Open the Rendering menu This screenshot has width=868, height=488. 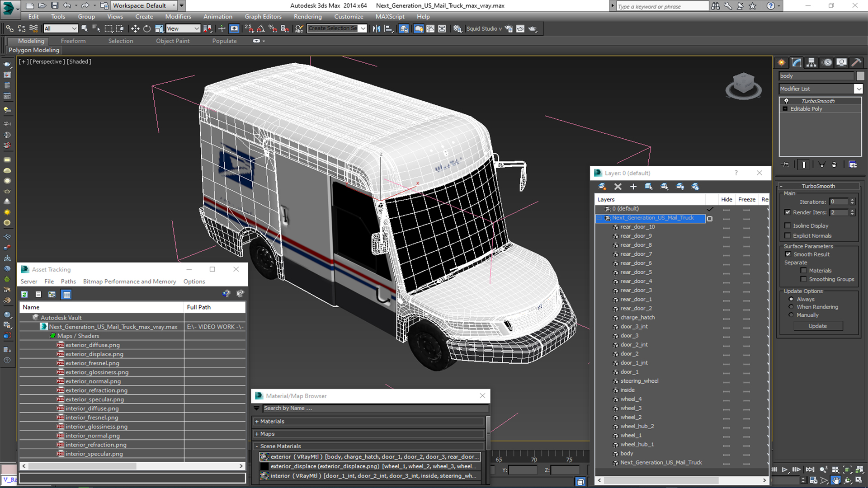point(307,17)
